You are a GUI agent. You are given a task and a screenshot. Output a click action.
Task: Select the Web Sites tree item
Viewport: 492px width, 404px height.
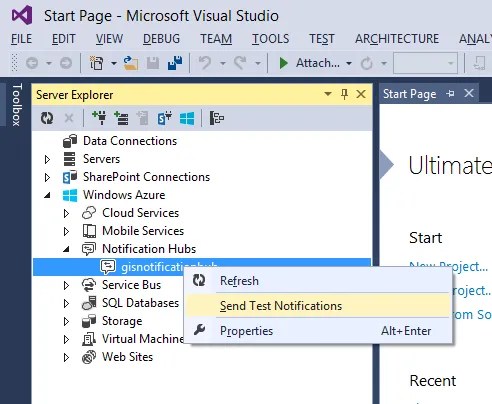tap(127, 357)
